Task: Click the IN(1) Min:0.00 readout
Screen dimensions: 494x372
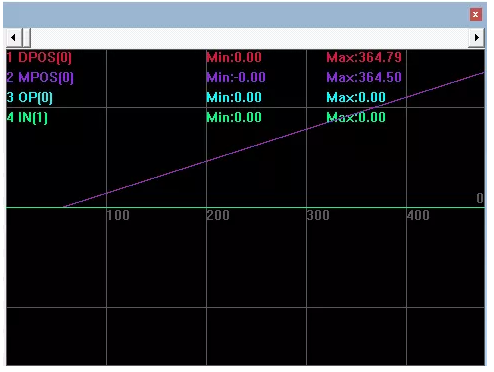Action: point(234,118)
